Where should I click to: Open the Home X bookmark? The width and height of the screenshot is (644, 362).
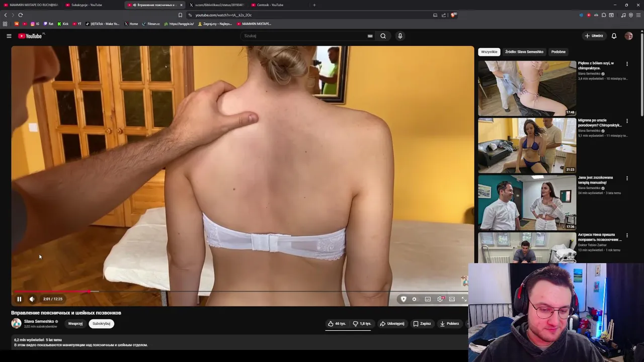131,24
